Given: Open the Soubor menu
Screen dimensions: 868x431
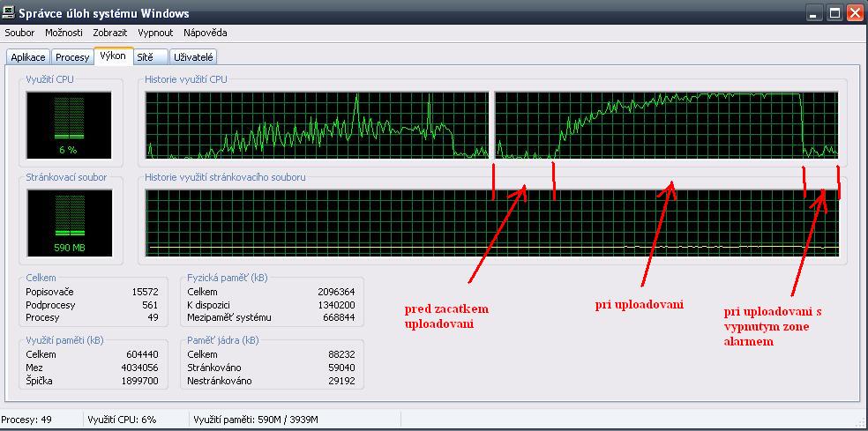Looking at the screenshot, I should click(19, 33).
